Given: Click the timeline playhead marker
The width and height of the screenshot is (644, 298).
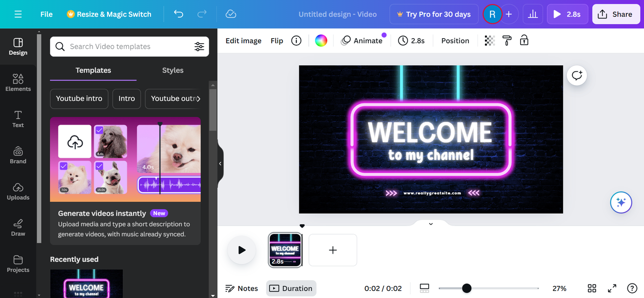Looking at the screenshot, I should tap(302, 226).
